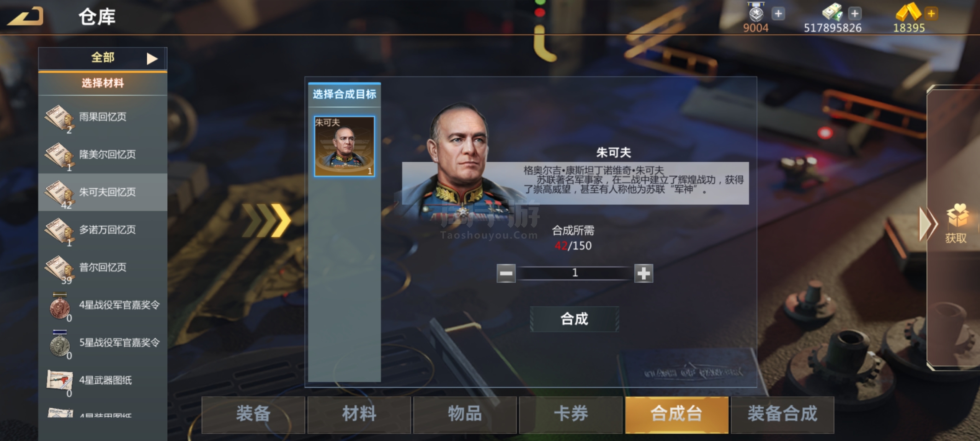
Task: Add more medals with the plus icon
Action: [778, 14]
